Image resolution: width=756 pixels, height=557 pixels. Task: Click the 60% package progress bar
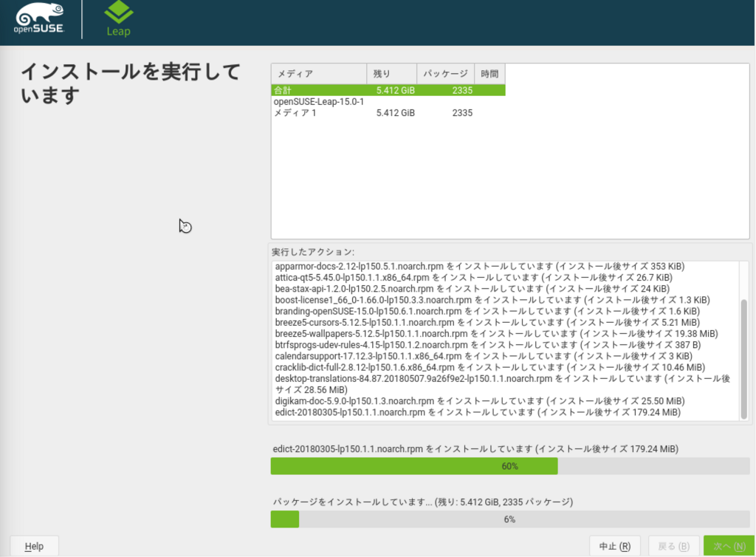(509, 466)
